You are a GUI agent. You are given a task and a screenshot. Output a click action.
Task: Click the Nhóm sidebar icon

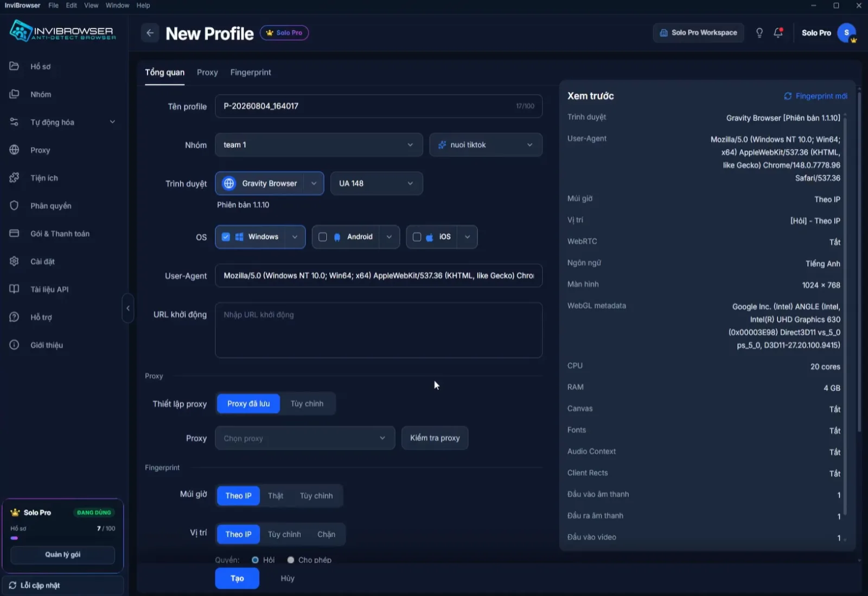pos(14,94)
